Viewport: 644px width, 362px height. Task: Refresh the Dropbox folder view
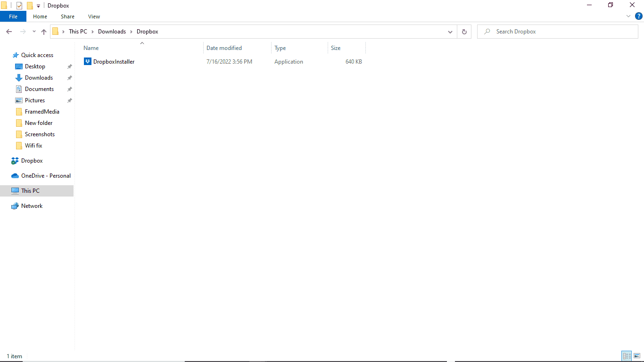click(x=464, y=32)
